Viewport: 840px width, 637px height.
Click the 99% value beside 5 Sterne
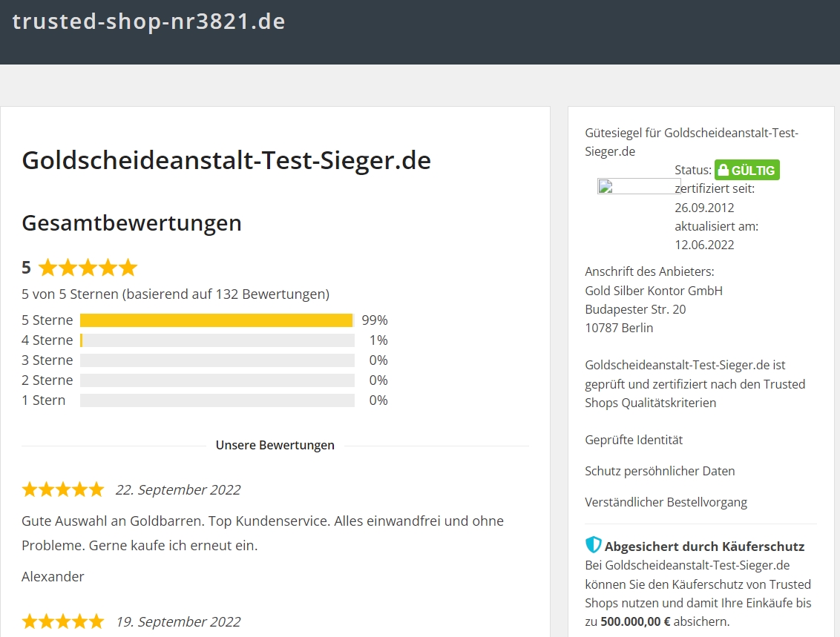[x=375, y=320]
